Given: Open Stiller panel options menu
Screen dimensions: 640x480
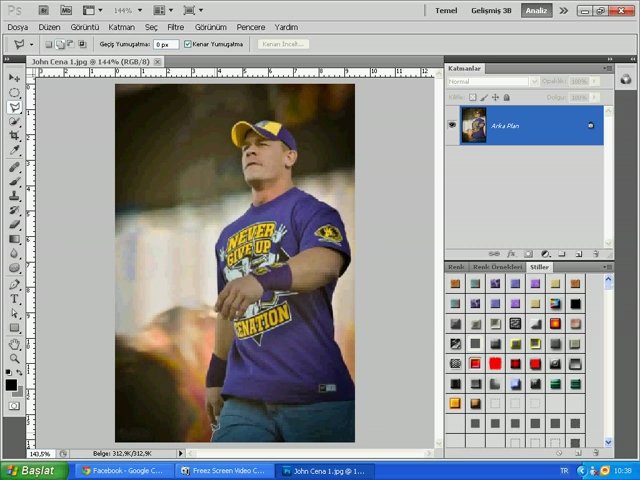Looking at the screenshot, I should [608, 267].
